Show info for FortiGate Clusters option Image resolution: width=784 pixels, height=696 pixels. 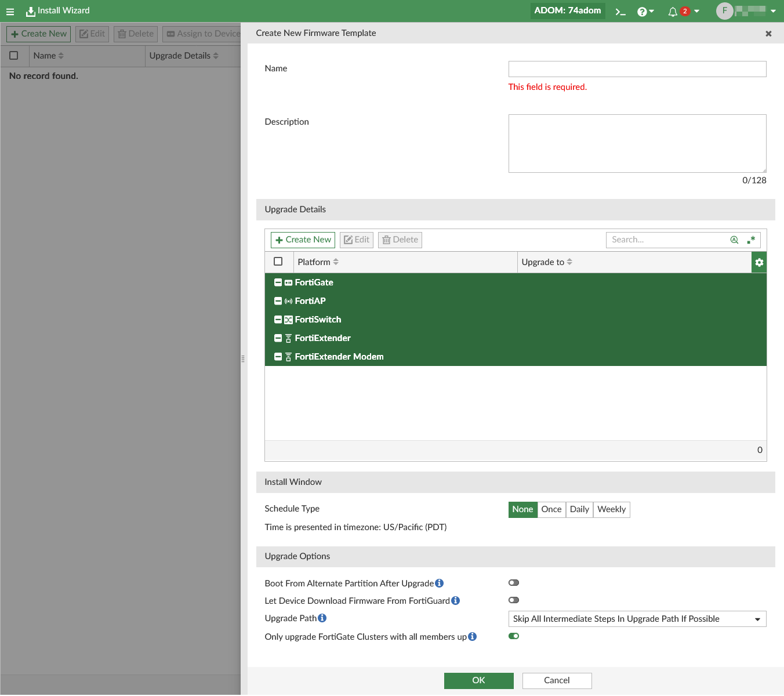point(473,636)
